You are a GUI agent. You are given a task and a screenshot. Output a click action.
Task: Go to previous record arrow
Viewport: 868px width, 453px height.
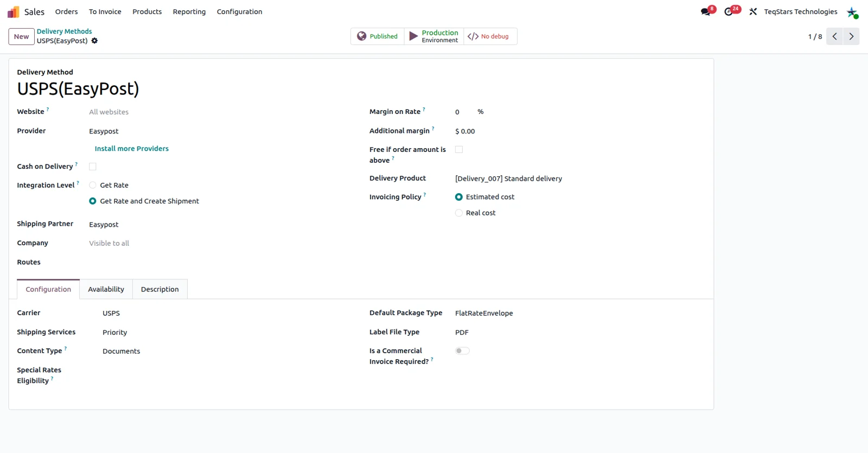[834, 36]
